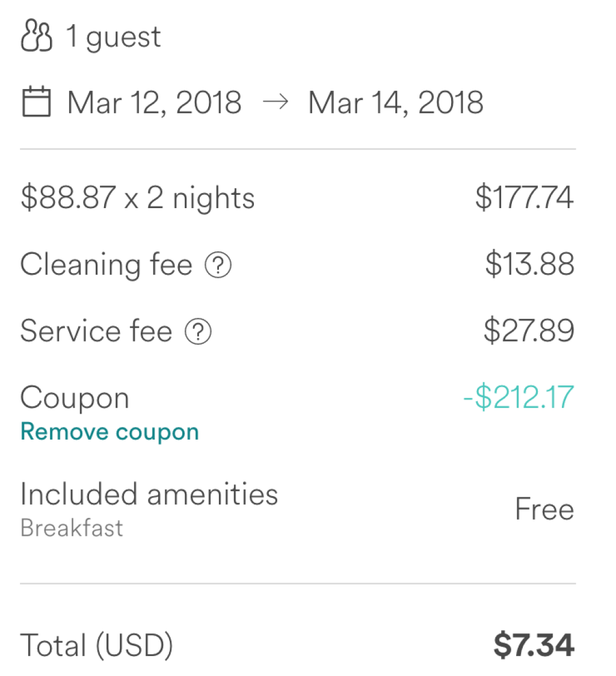Click the Breakfast amenity text

tap(72, 528)
